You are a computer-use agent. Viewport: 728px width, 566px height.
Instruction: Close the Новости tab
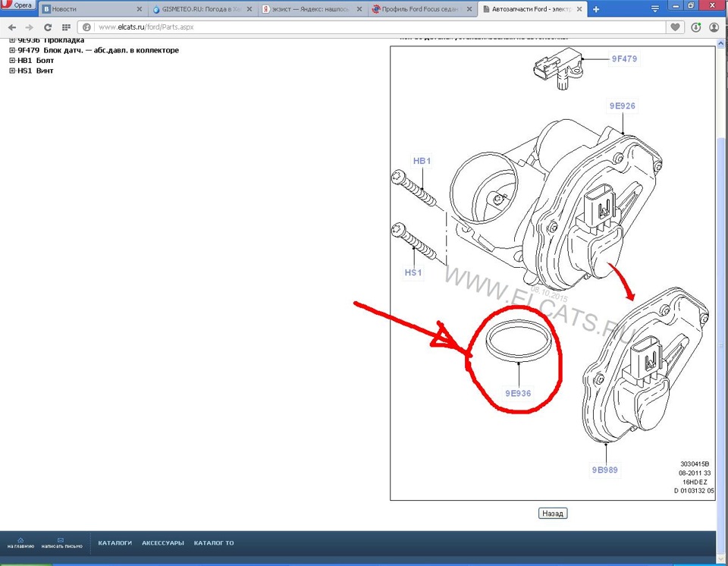[x=140, y=9]
